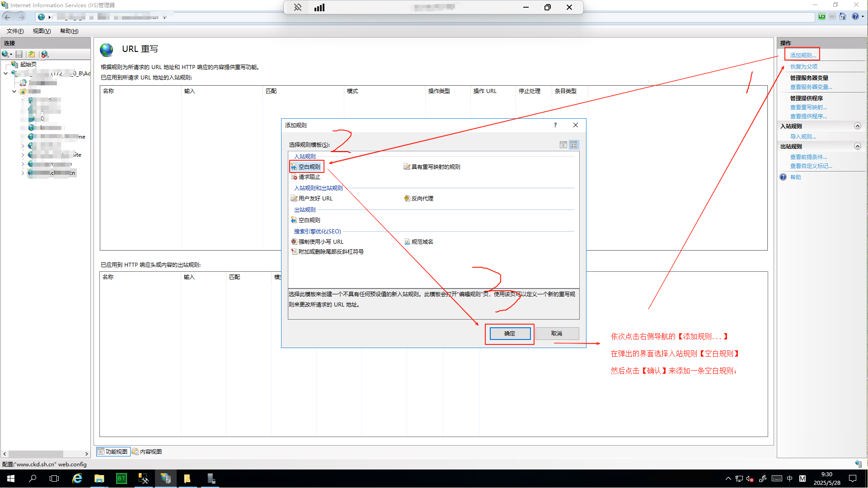Select the 反向代理 rule template
Image resolution: width=868 pixels, height=488 pixels.
[422, 199]
